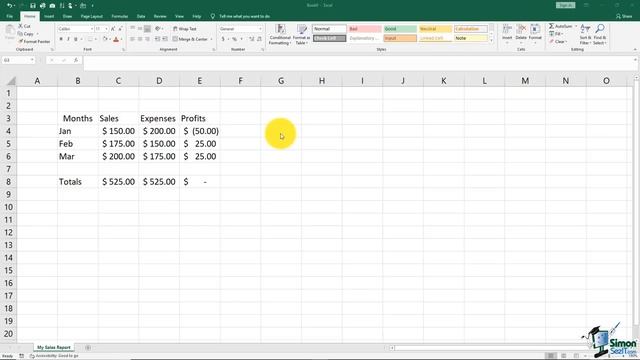Select cell with Totals label
This screenshot has width=640, height=360.
click(x=78, y=182)
